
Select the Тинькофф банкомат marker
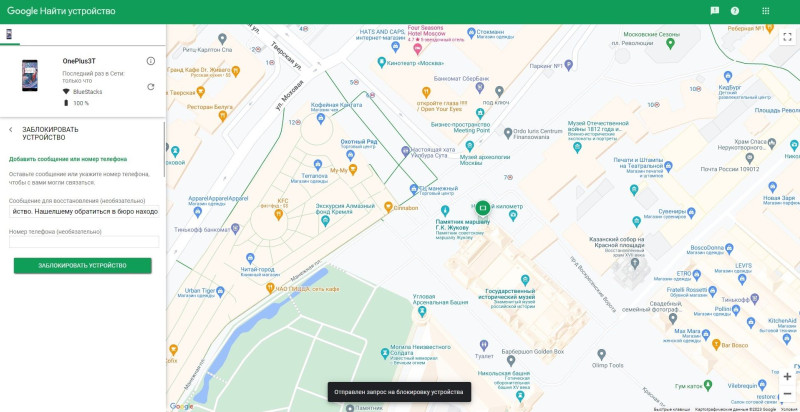click(235, 228)
